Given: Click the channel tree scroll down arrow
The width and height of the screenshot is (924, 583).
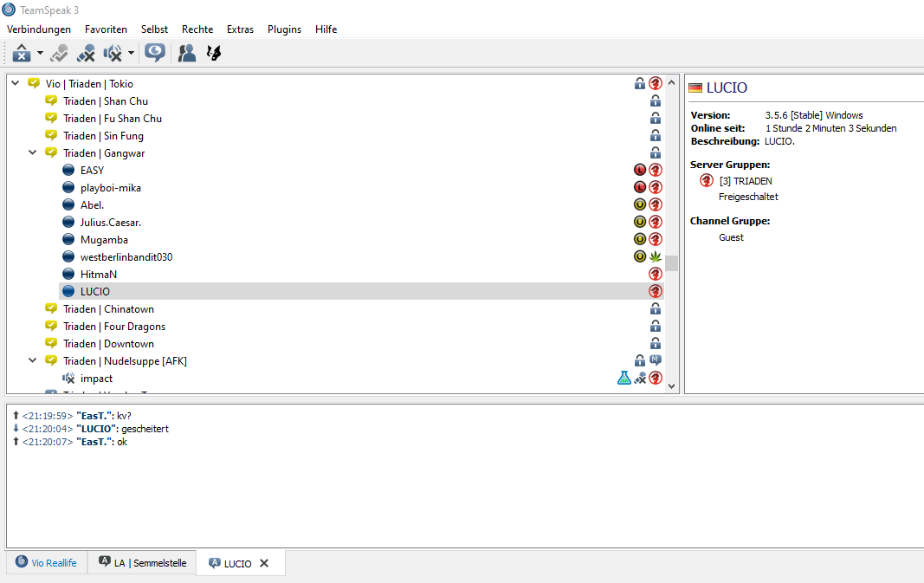Looking at the screenshot, I should tap(671, 386).
